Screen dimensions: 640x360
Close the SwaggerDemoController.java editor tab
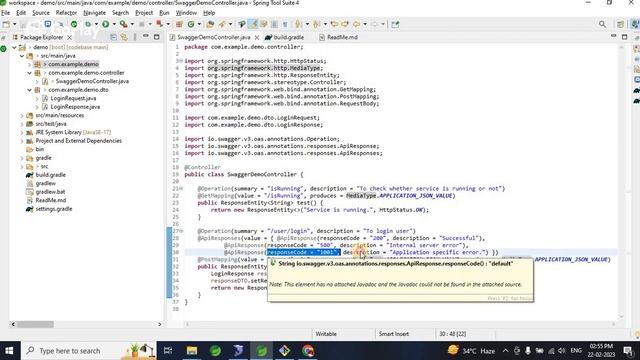point(257,37)
